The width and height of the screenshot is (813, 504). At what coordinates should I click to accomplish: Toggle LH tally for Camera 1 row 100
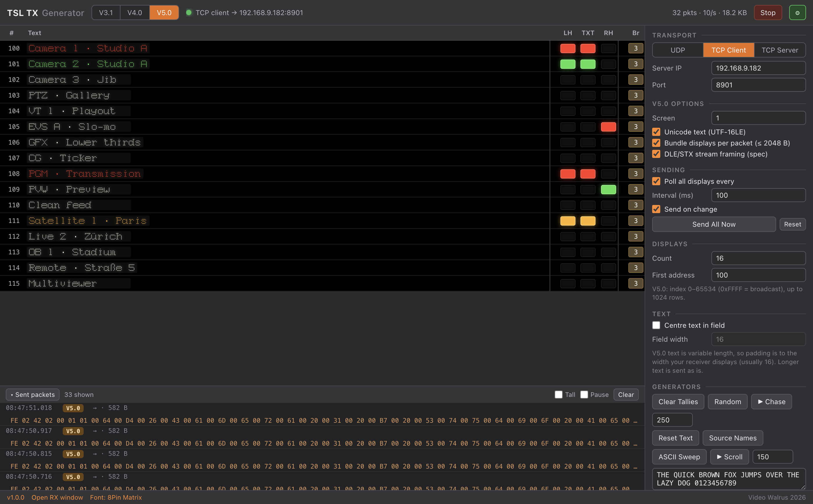point(567,48)
